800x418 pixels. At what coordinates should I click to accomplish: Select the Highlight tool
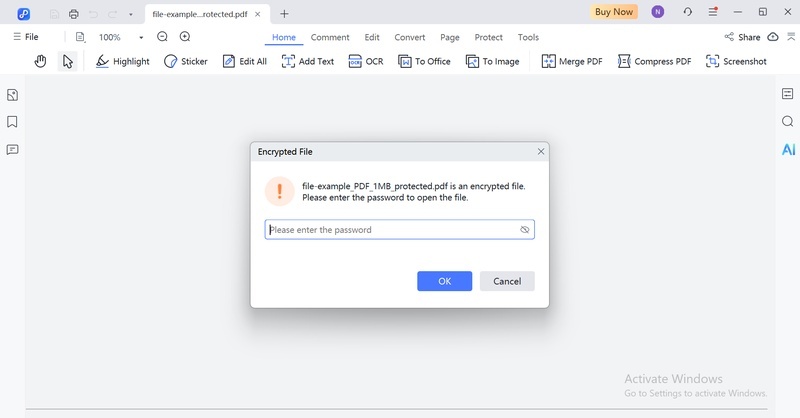[x=122, y=61]
